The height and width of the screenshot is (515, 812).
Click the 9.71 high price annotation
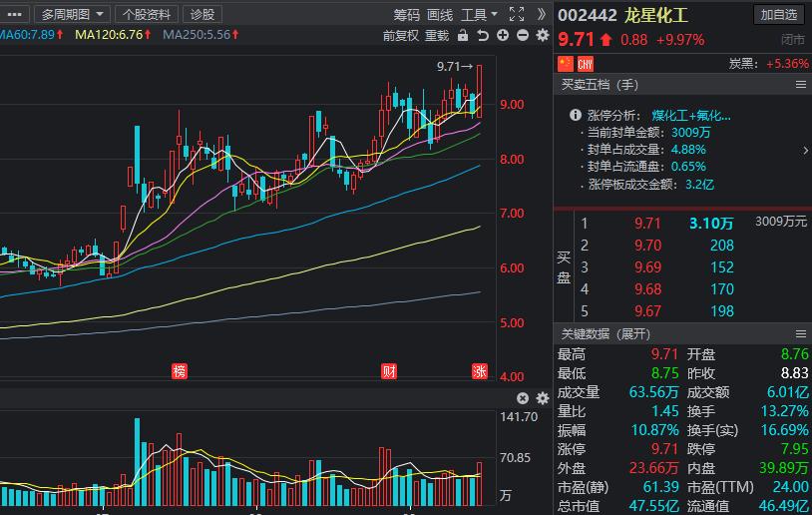454,66
